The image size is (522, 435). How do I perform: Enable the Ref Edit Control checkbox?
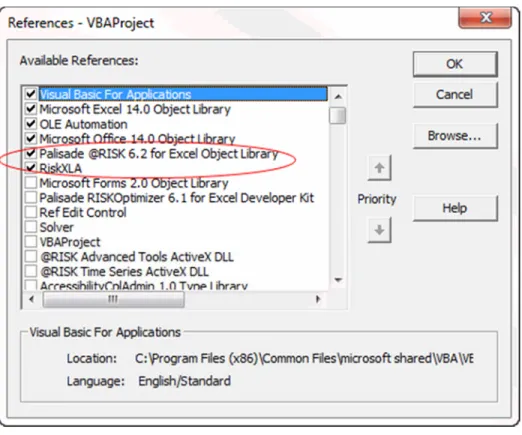pos(31,212)
